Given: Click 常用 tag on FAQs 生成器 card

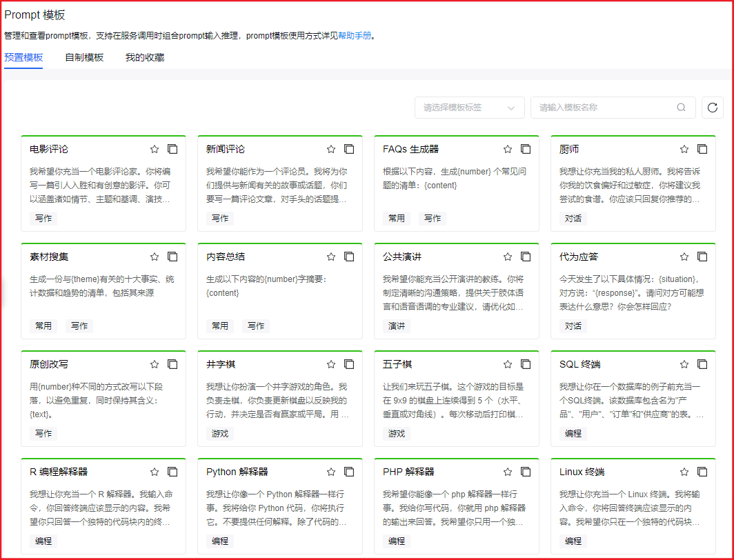Looking at the screenshot, I should click(x=397, y=219).
